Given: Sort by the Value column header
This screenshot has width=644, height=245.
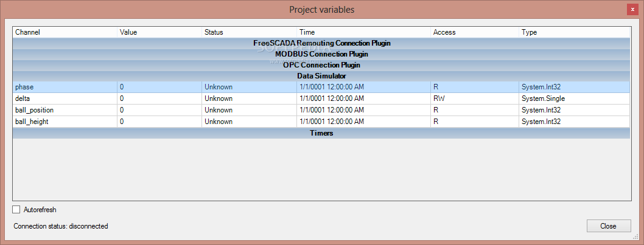Looking at the screenshot, I should pyautogui.click(x=159, y=32).
